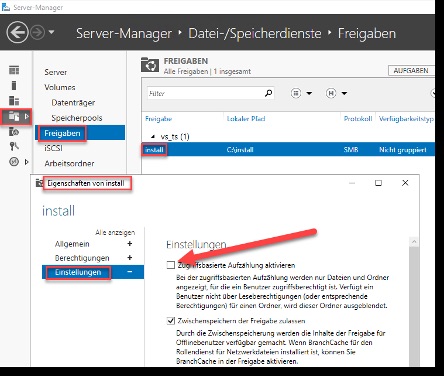Open the All Servers sidebar icon

14,101
